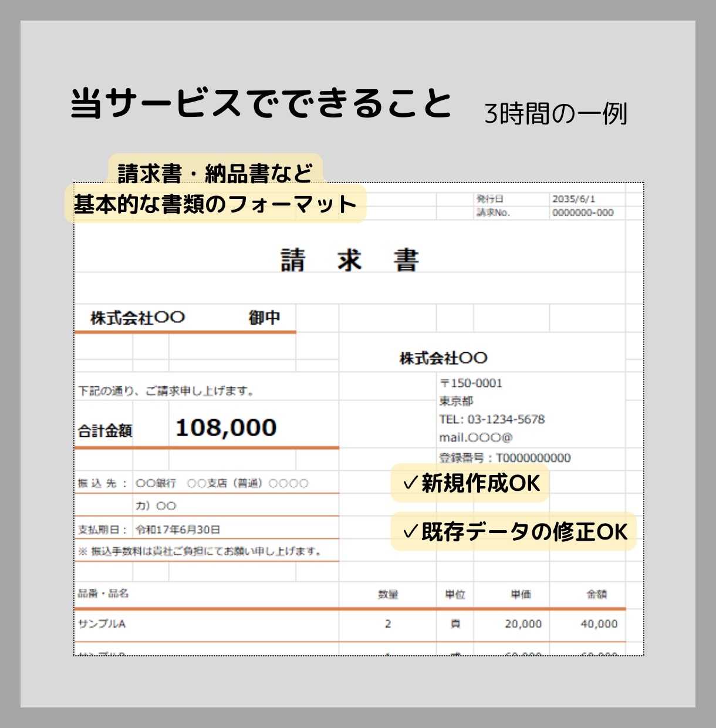Select the 東京都 address cell

[x=456, y=402]
